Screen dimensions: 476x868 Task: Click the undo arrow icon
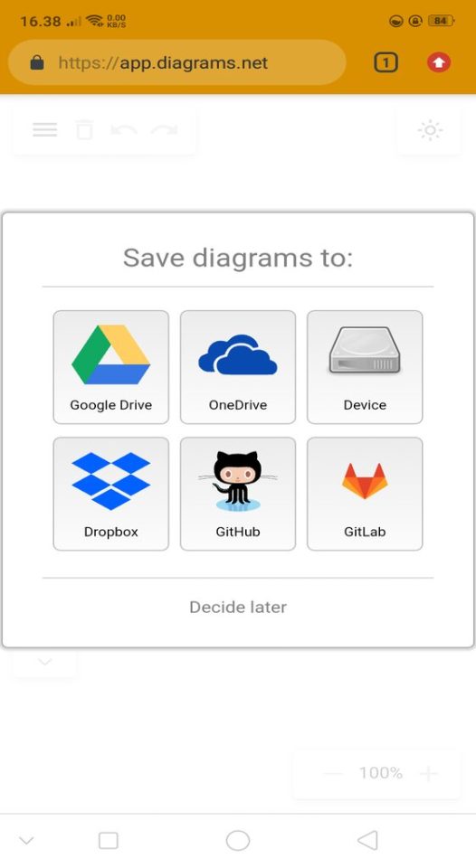point(124,130)
